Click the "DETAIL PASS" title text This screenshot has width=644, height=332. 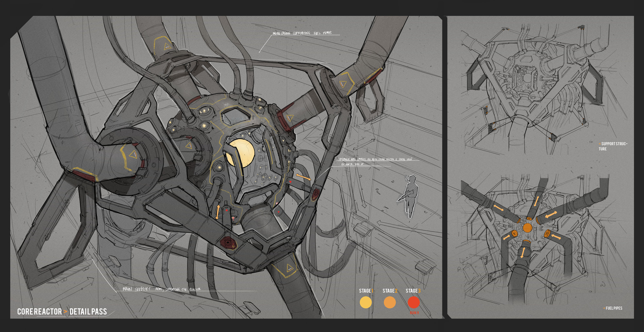pos(88,312)
